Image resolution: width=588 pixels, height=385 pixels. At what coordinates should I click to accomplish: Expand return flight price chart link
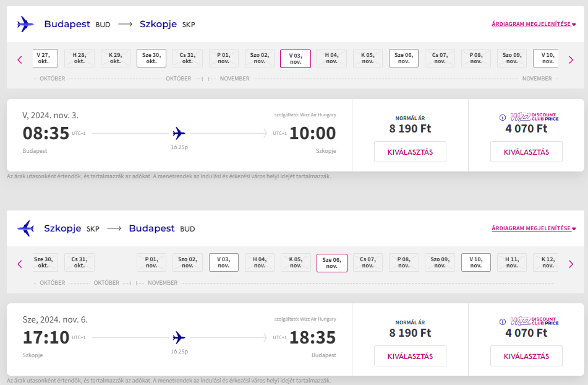tap(534, 228)
